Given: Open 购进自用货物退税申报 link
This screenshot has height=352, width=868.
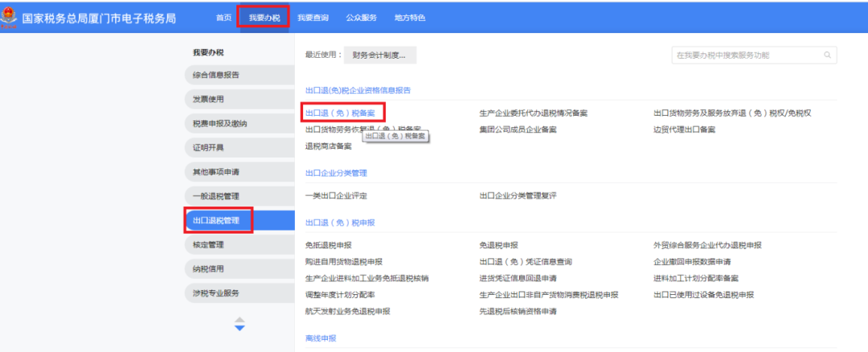Looking at the screenshot, I should click(x=344, y=262).
